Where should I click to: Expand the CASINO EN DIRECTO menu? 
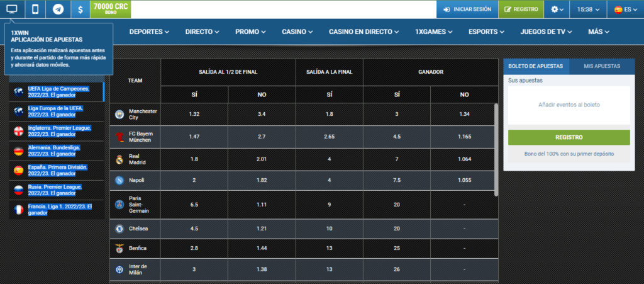coord(364,31)
